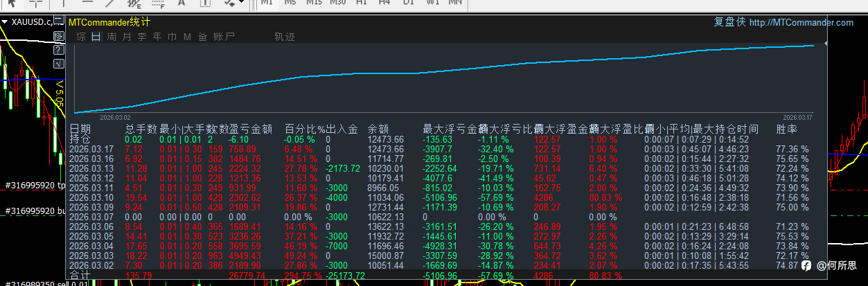Click the 百分比% column header
This screenshot has height=286, width=868.
pos(305,129)
